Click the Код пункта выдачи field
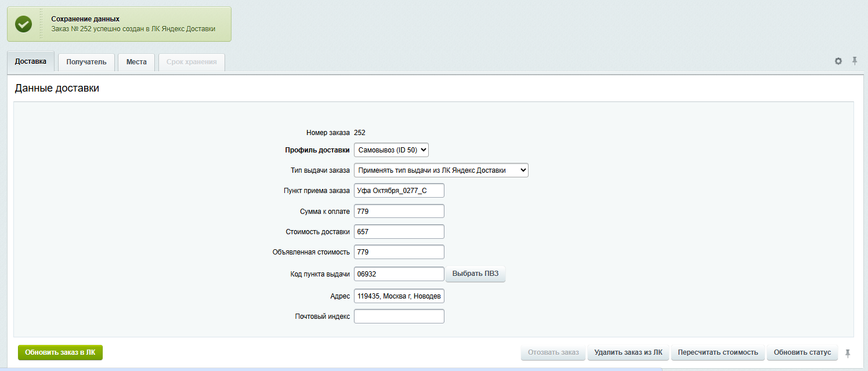Image resolution: width=868 pixels, height=371 pixels. point(399,274)
